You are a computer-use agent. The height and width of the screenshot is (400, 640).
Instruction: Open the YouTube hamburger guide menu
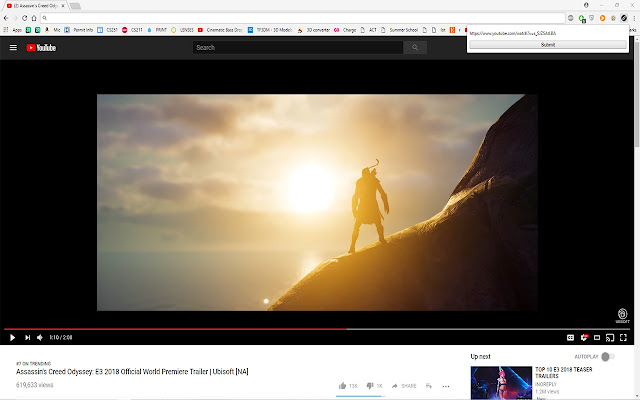(13, 48)
